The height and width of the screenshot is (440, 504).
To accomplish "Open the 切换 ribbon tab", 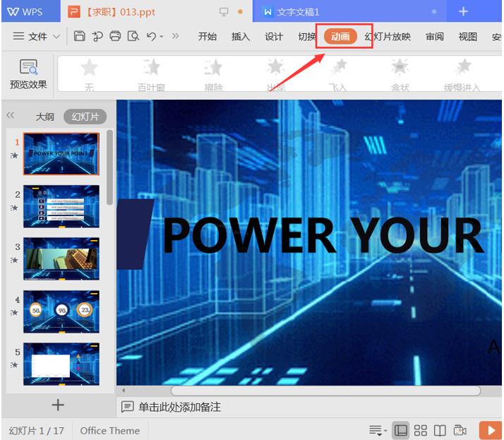I will pos(306,37).
